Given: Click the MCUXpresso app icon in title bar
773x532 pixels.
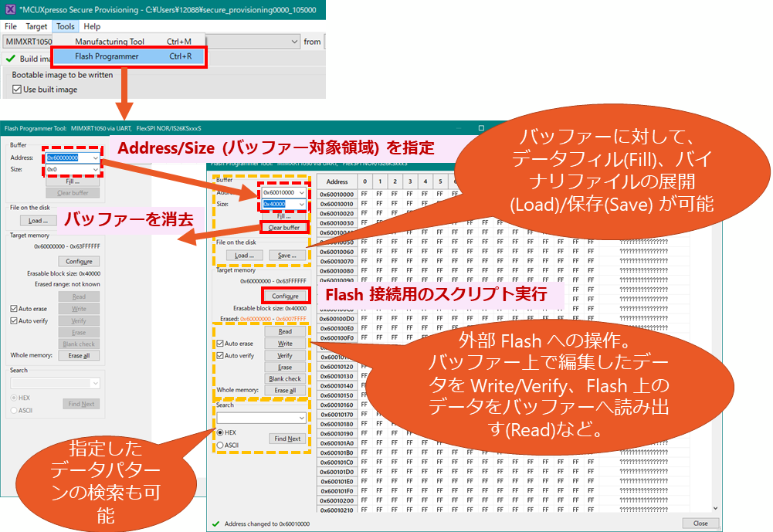Looking at the screenshot, I should click(10, 10).
